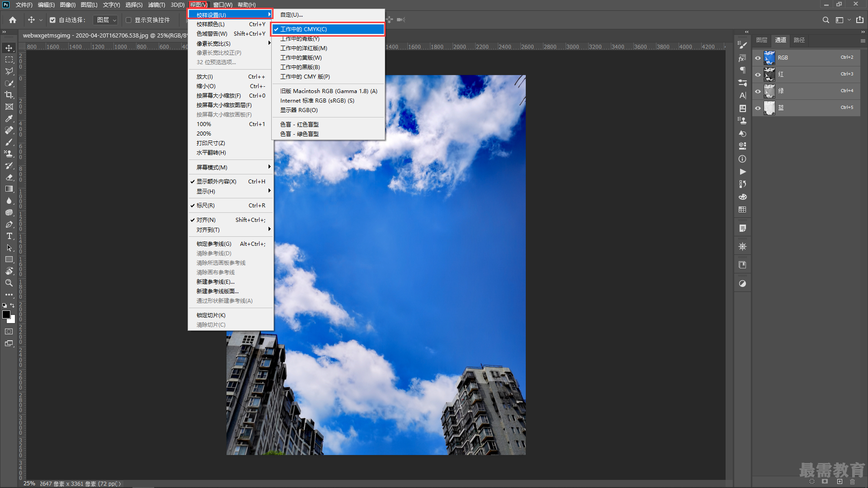Toggle the 自动选择 checkbox

pos(52,20)
